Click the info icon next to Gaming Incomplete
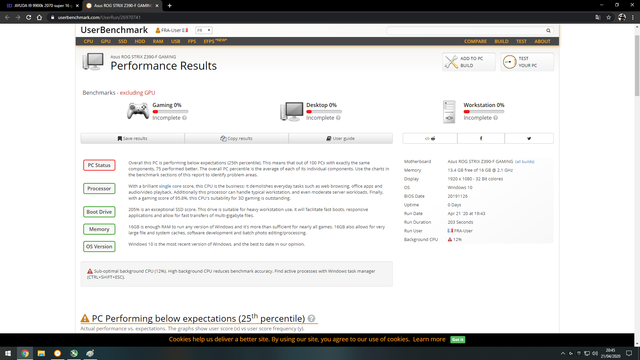Image resolution: width=640 pixels, height=360 pixels. click(x=184, y=118)
